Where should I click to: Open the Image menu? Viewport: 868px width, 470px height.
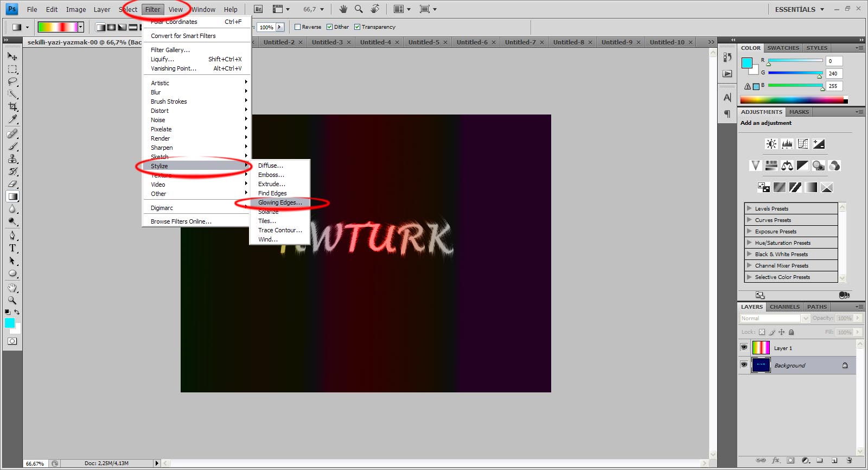pos(76,9)
